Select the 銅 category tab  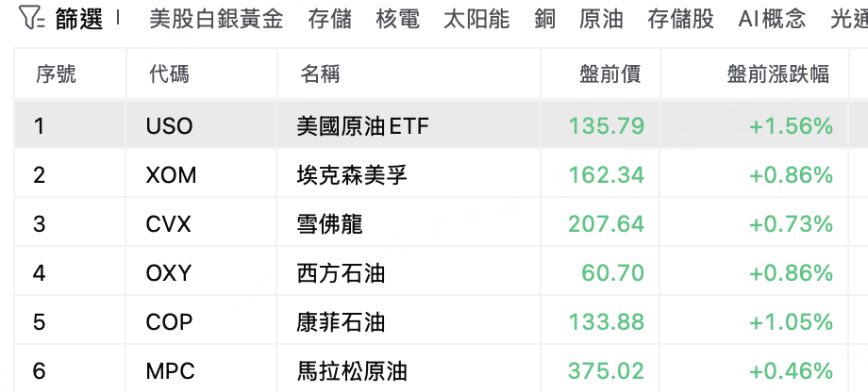pyautogui.click(x=544, y=20)
